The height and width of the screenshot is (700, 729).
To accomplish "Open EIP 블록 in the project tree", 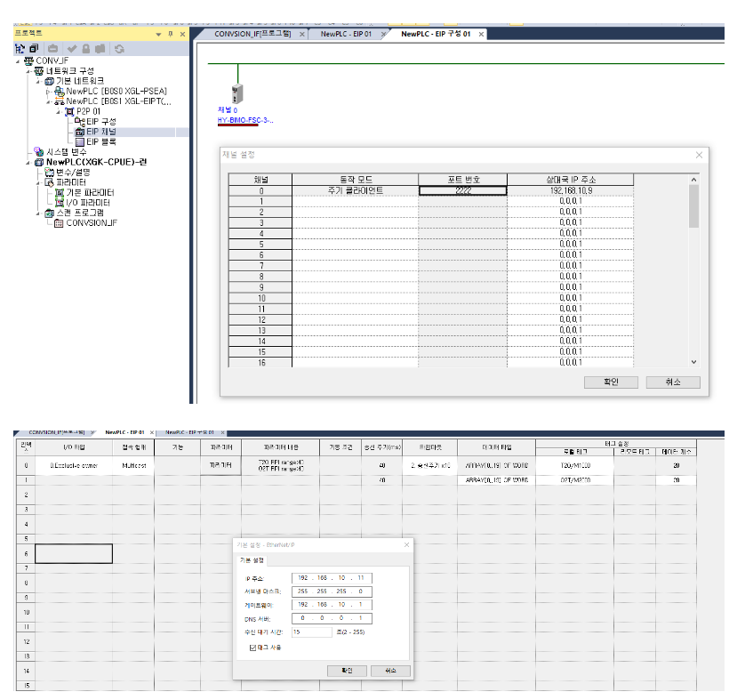I will pyautogui.click(x=100, y=141).
